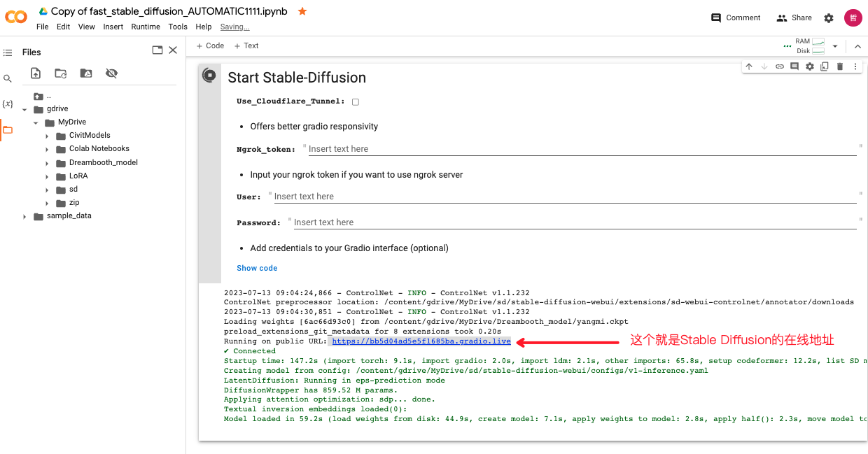Mount Google Drive from Files panel
The image size is (868, 454).
click(x=85, y=73)
